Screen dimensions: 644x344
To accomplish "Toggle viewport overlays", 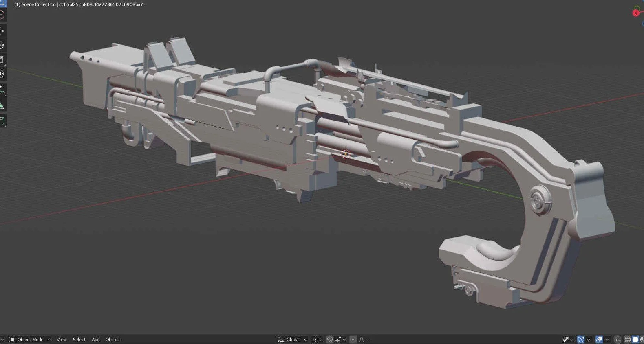I will [x=599, y=340].
